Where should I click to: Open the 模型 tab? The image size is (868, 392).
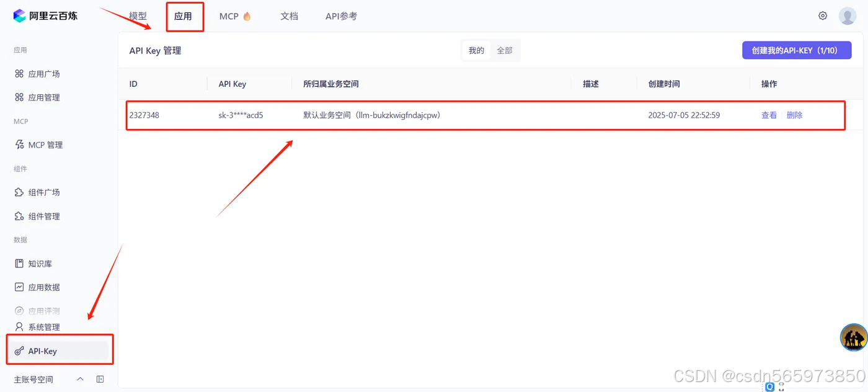tap(138, 16)
